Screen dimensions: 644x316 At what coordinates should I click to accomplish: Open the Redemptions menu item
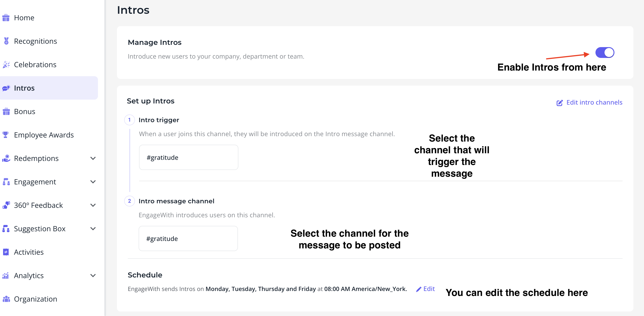(49, 158)
